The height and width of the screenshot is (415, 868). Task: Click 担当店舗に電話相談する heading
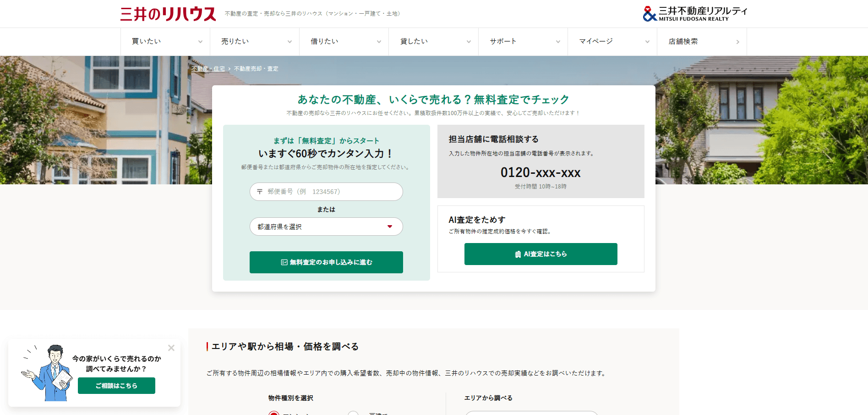[494, 139]
